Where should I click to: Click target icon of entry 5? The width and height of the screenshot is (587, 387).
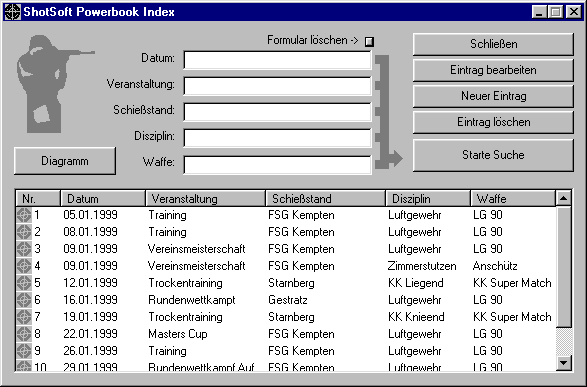24,283
